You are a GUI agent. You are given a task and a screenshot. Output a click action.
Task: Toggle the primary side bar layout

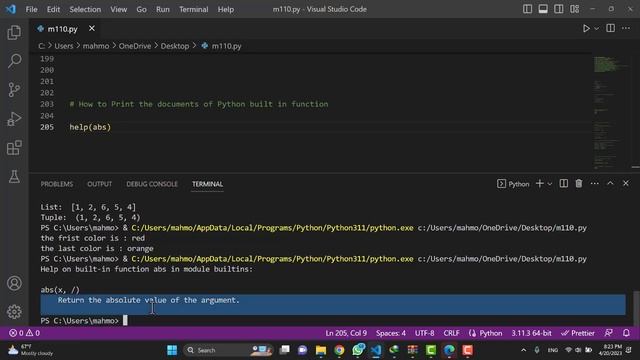[527, 9]
